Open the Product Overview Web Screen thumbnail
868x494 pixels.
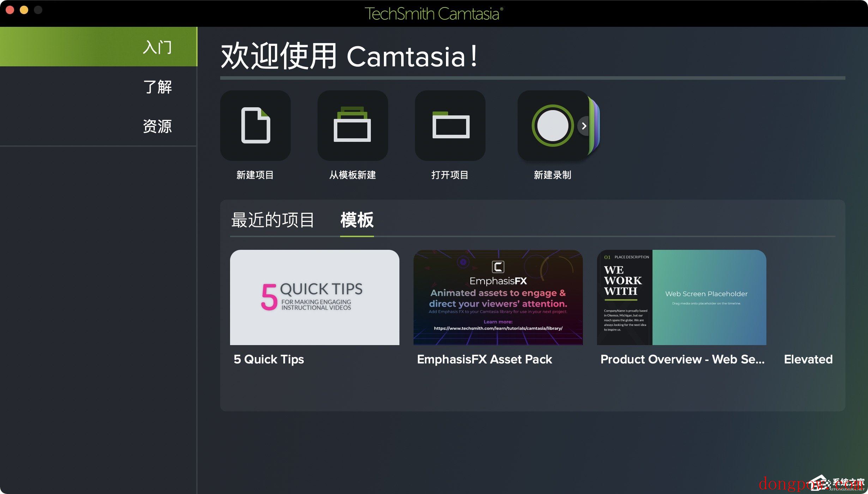coord(682,297)
